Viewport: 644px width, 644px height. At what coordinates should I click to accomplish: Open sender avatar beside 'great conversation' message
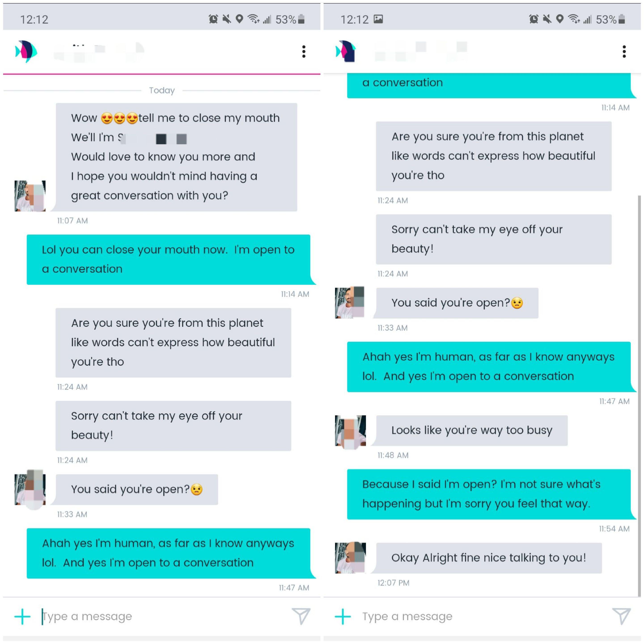(x=30, y=196)
